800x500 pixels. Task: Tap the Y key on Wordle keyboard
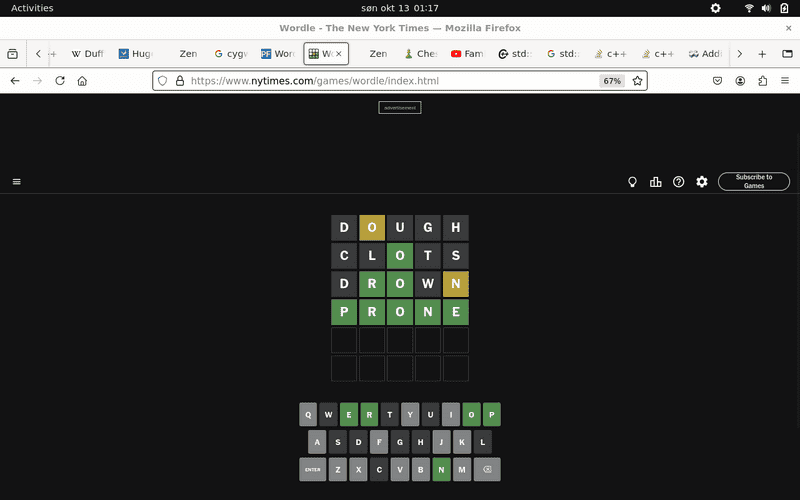[410, 414]
